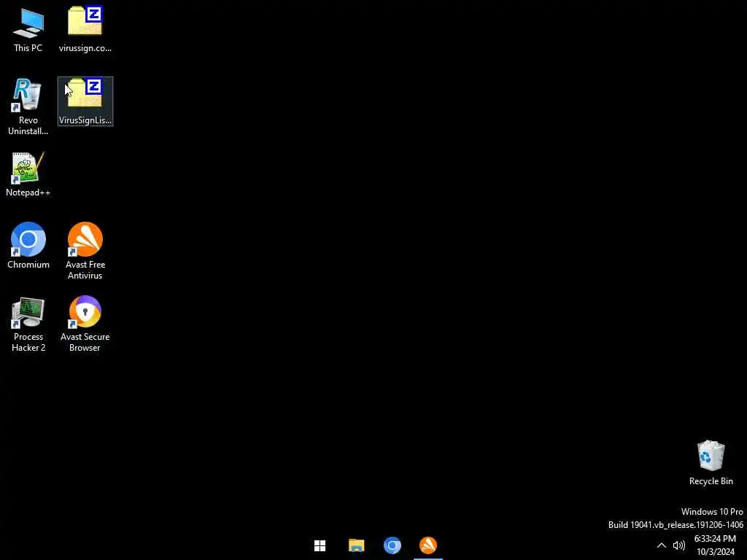Open Chromium from the taskbar
The height and width of the screenshot is (560, 747).
click(x=392, y=545)
